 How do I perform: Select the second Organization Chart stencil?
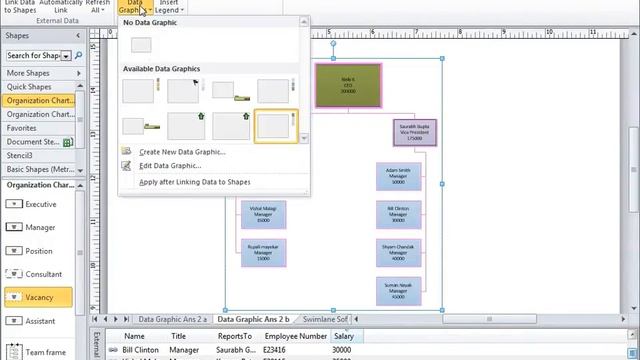click(39, 114)
